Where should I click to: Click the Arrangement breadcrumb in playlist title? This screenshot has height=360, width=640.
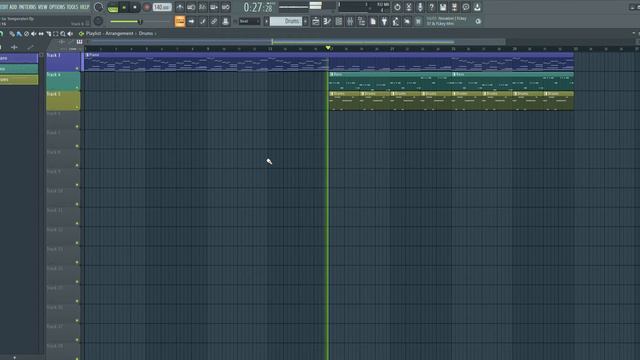point(119,33)
